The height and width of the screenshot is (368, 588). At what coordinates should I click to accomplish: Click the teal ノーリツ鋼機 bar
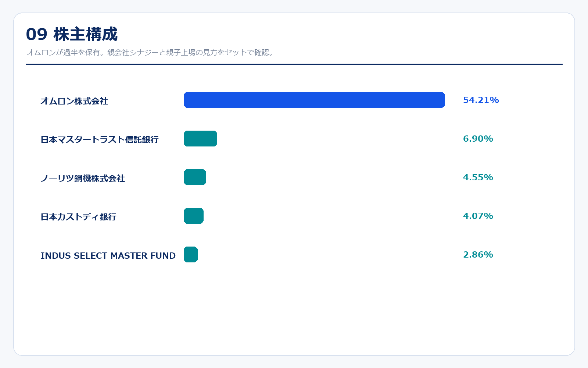click(x=195, y=177)
